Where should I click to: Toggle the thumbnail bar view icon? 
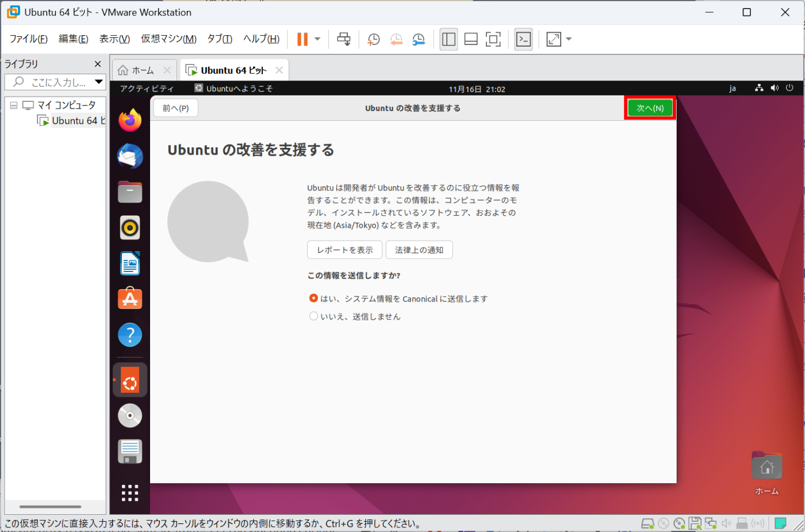coord(471,39)
